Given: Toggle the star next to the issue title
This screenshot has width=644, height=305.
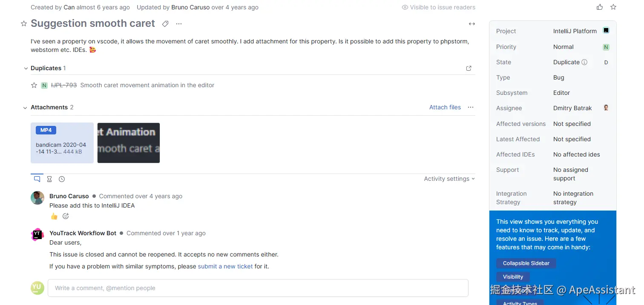Looking at the screenshot, I should tap(24, 24).
